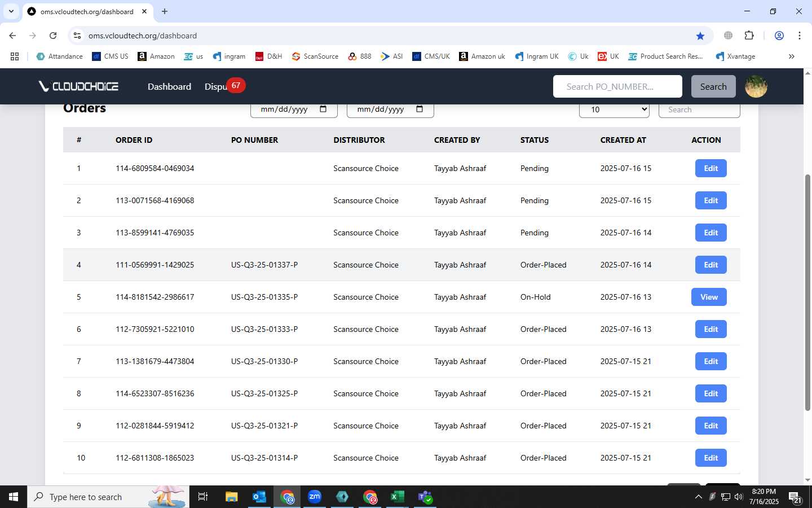
Task: Open the D&H bookmark
Action: (268, 56)
